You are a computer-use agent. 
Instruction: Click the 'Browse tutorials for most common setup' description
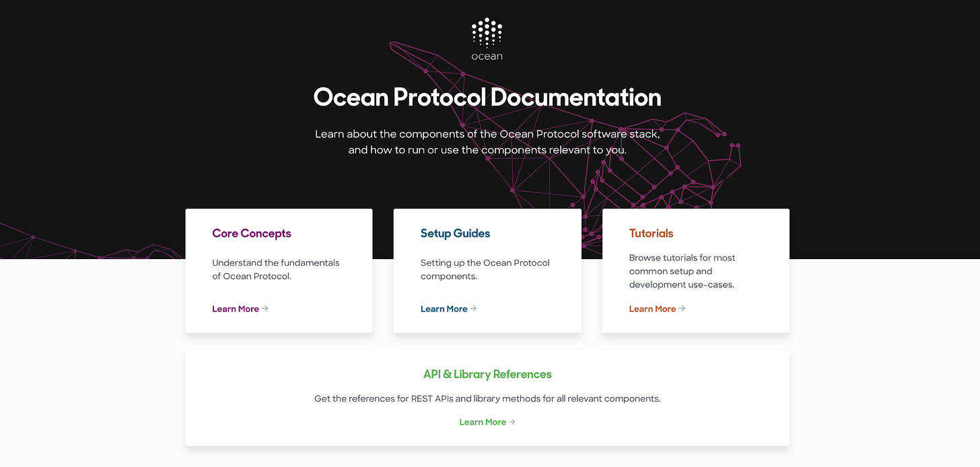[x=682, y=271]
